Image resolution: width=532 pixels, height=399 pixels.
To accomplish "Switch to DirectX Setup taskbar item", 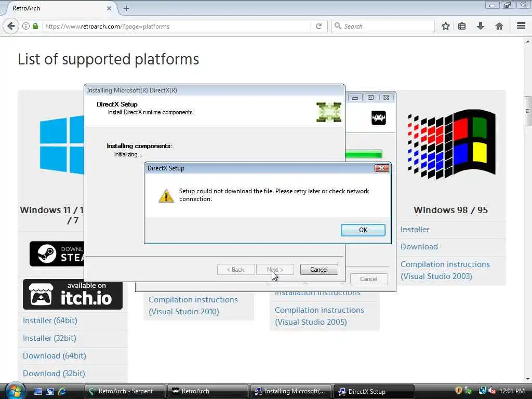I will (x=374, y=391).
